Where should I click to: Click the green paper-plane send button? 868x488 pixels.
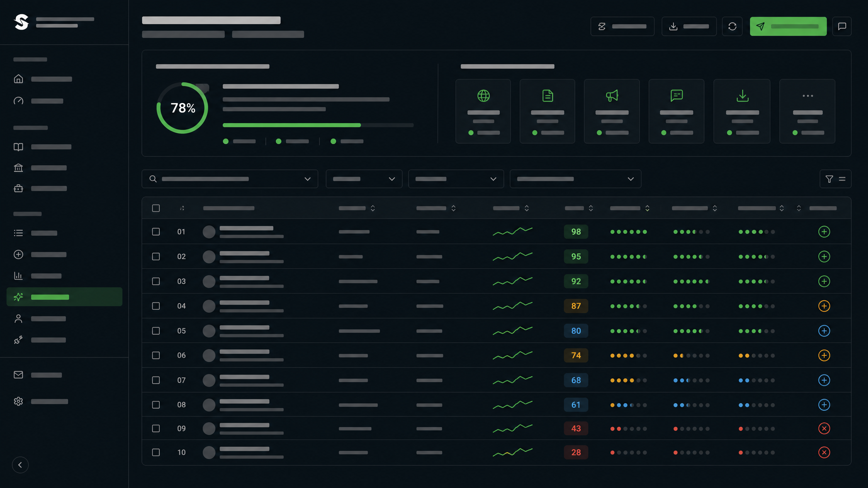(x=788, y=26)
